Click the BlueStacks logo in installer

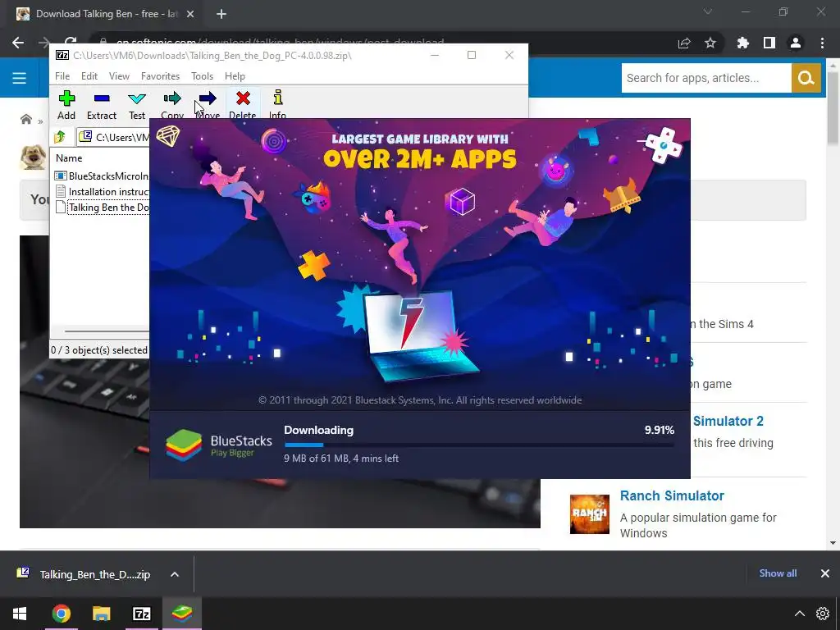click(184, 445)
